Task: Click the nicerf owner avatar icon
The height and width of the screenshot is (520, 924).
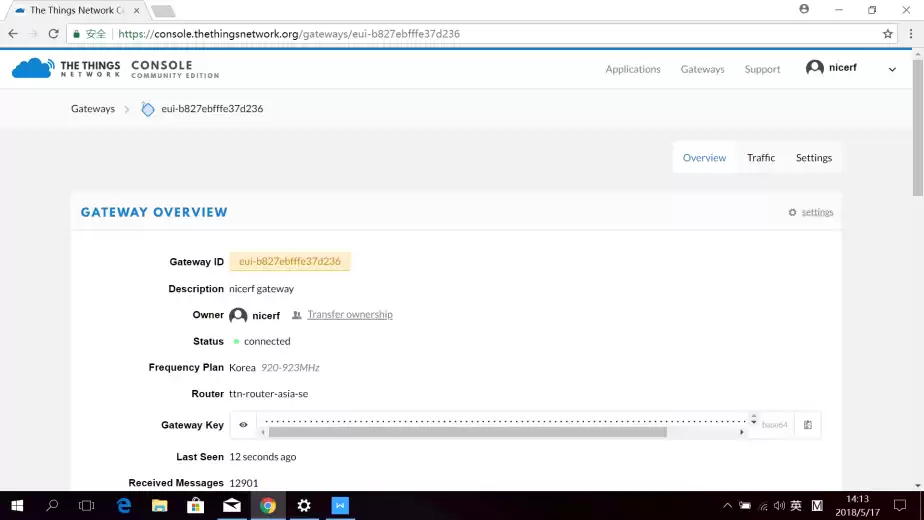Action: pyautogui.click(x=238, y=315)
